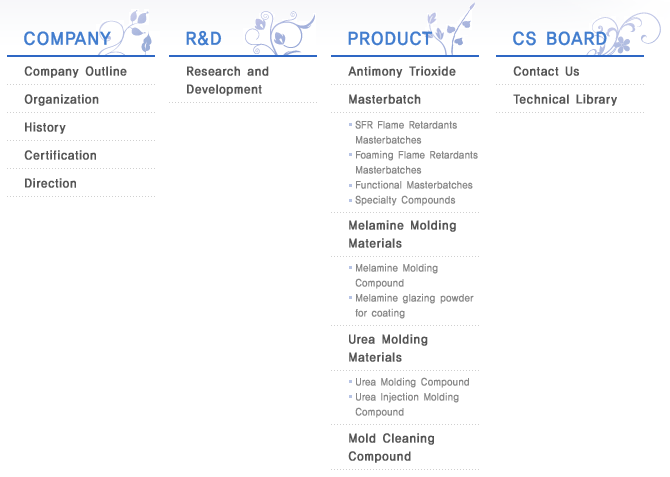670x477 pixels.
Task: Open the History page link
Action: pyautogui.click(x=45, y=127)
